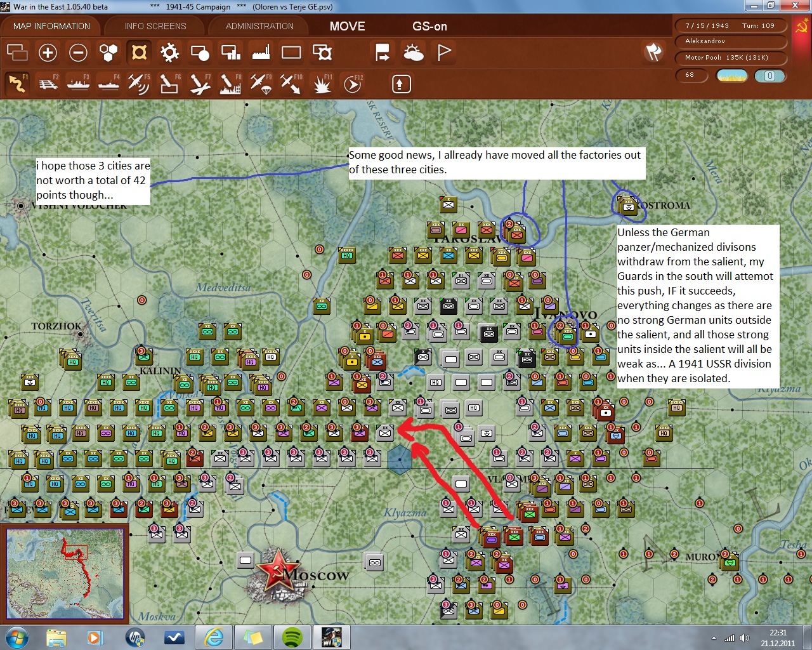The image size is (812, 650).
Task: Click the pennant flag icon
Action: point(444,52)
